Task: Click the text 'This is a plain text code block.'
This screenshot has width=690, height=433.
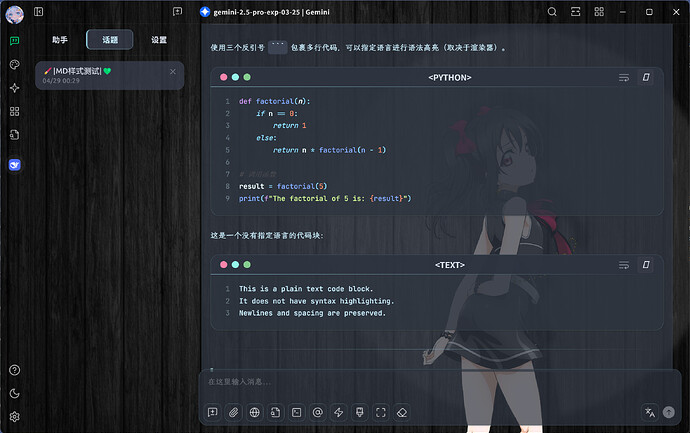Action: (306, 289)
